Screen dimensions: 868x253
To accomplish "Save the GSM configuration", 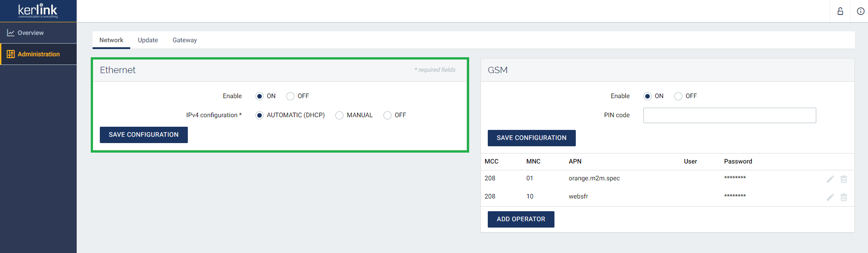I will (531, 138).
